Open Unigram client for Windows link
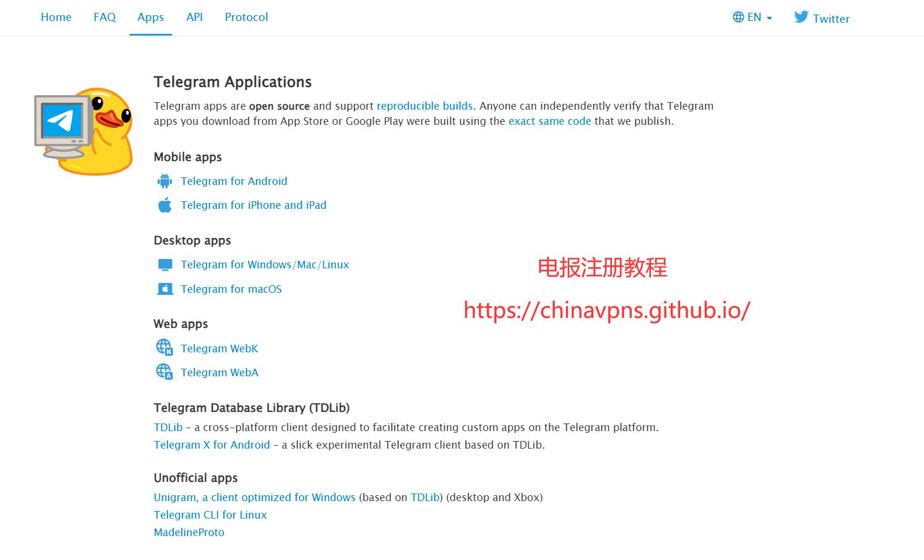Viewport: 924px width, 560px height. pyautogui.click(x=254, y=498)
